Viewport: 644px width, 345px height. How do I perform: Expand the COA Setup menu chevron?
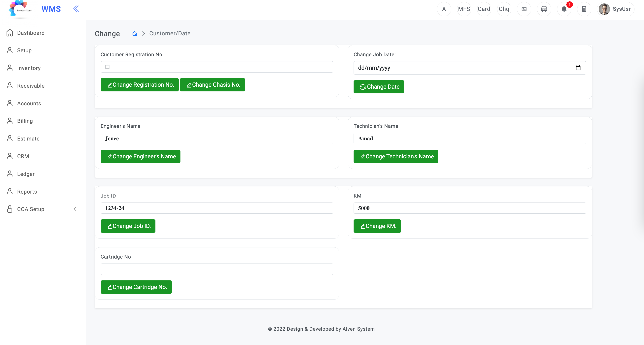point(75,209)
